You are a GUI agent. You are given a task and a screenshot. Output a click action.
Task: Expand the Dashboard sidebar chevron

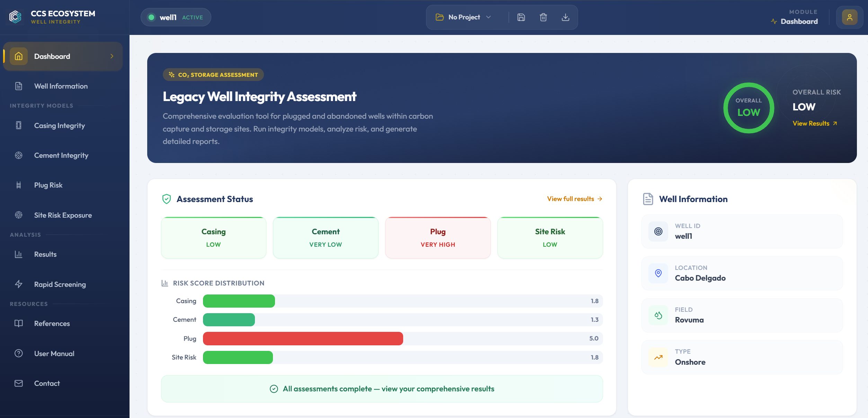112,56
